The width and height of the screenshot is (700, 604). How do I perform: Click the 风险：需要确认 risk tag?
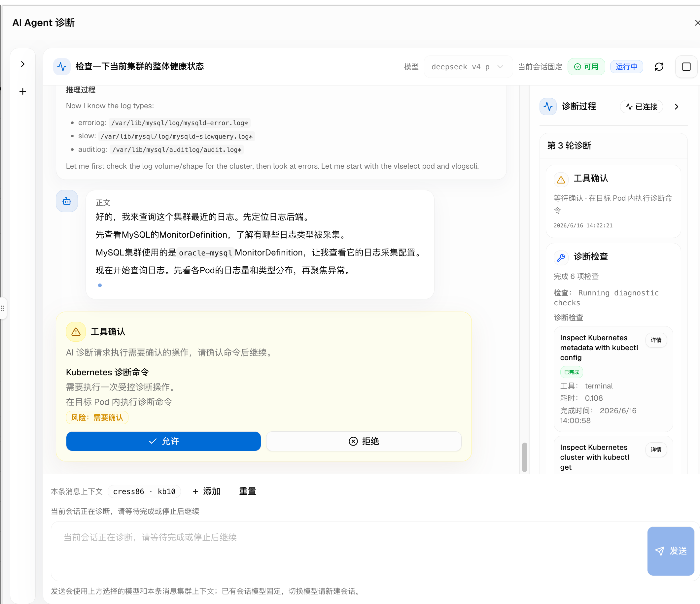pos(97,418)
